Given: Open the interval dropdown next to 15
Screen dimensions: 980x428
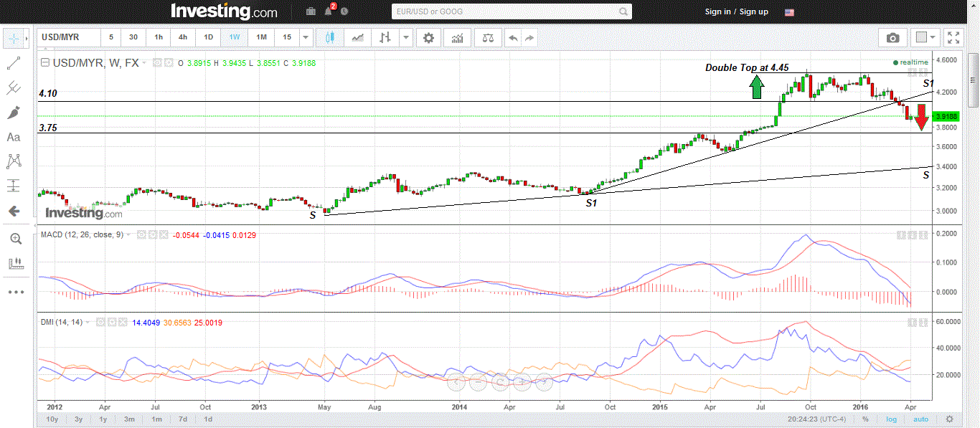Looking at the screenshot, I should pyautogui.click(x=306, y=37).
